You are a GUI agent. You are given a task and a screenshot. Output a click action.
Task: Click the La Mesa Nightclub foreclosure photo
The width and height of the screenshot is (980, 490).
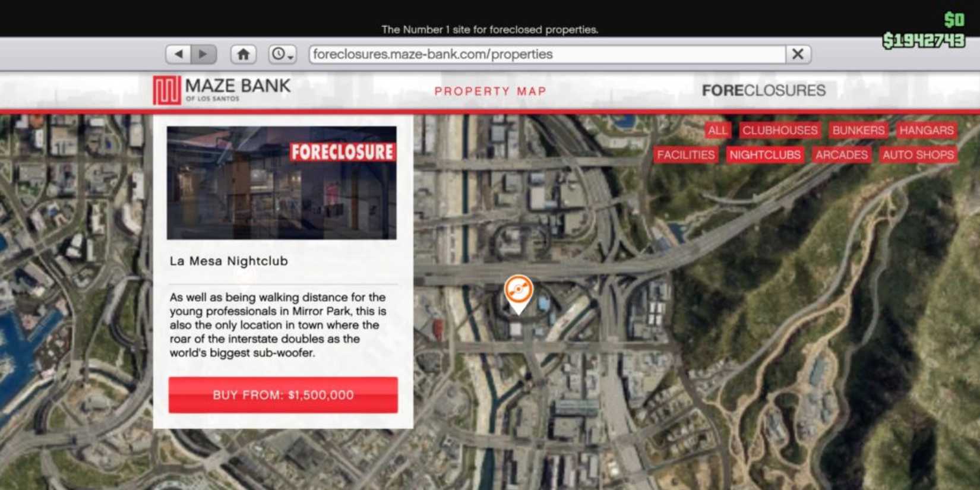pyautogui.click(x=282, y=183)
